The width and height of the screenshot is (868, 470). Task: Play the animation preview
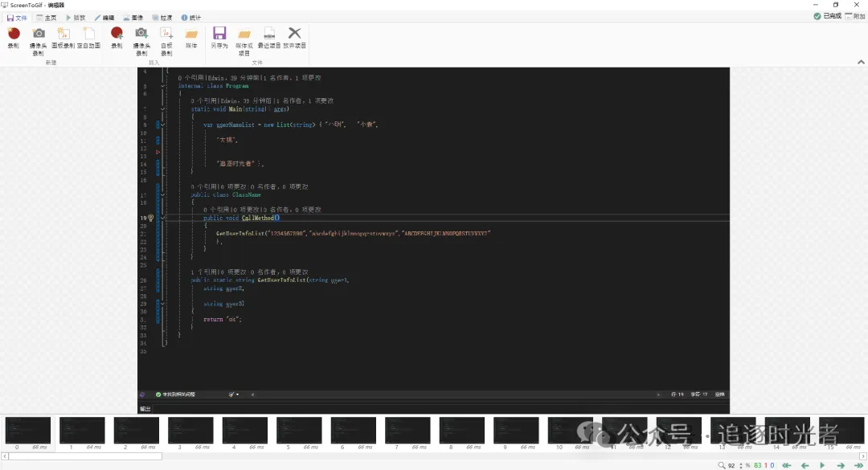pos(822,465)
